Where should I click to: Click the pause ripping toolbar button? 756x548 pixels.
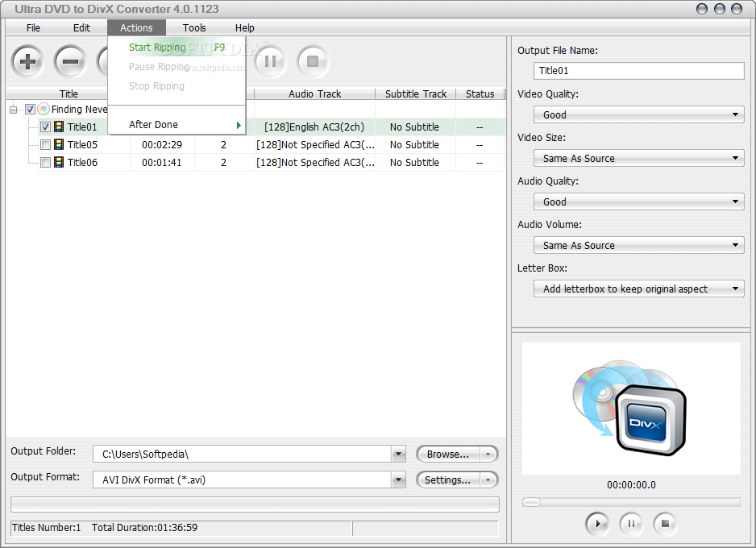click(x=270, y=61)
